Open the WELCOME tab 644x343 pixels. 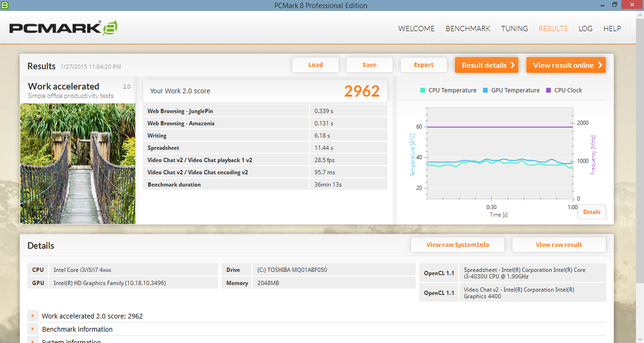click(416, 28)
